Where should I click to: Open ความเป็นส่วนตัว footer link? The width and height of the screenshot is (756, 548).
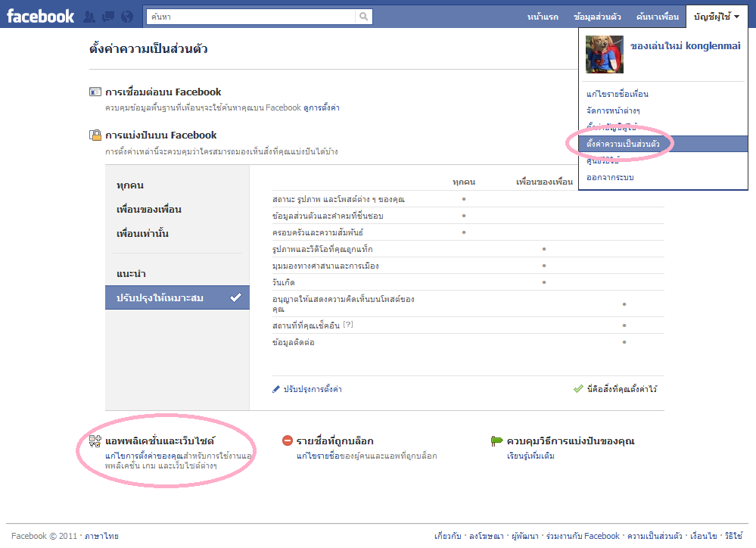(655, 536)
